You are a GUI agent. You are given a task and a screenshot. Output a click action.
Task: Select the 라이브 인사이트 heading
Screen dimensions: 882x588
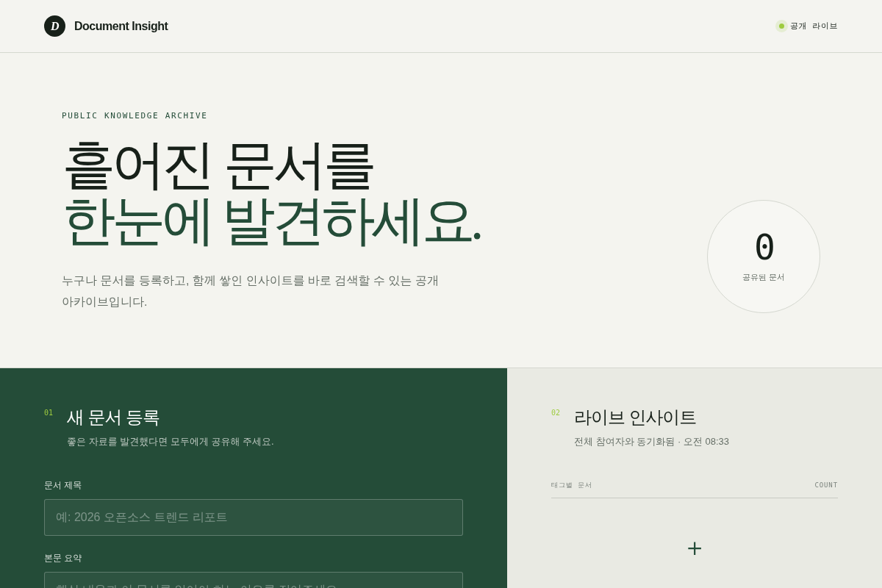(635, 417)
